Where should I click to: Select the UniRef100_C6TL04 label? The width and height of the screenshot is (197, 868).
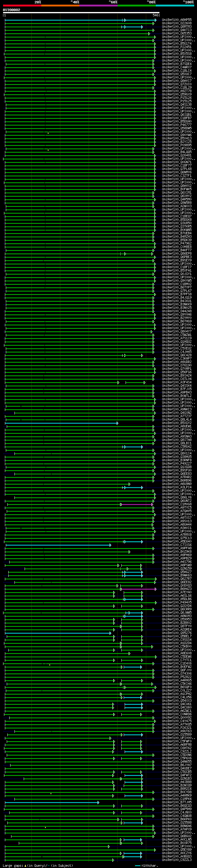(x=177, y=379)
